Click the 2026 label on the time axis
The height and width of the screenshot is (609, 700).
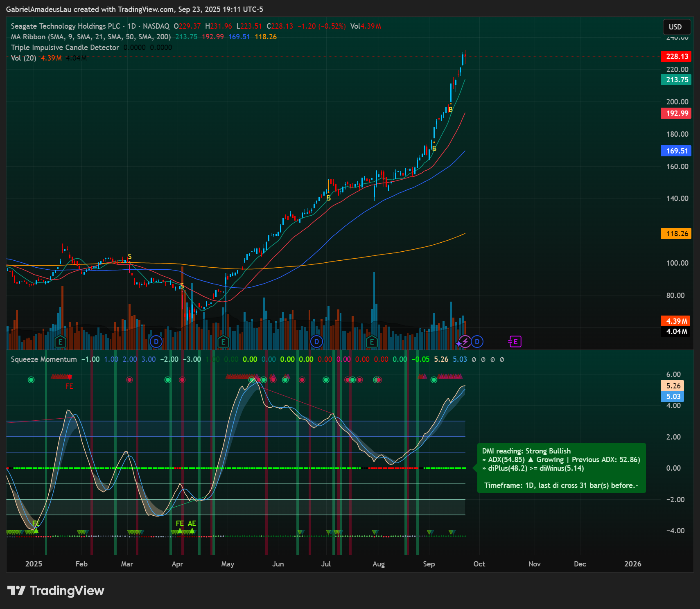tap(633, 564)
